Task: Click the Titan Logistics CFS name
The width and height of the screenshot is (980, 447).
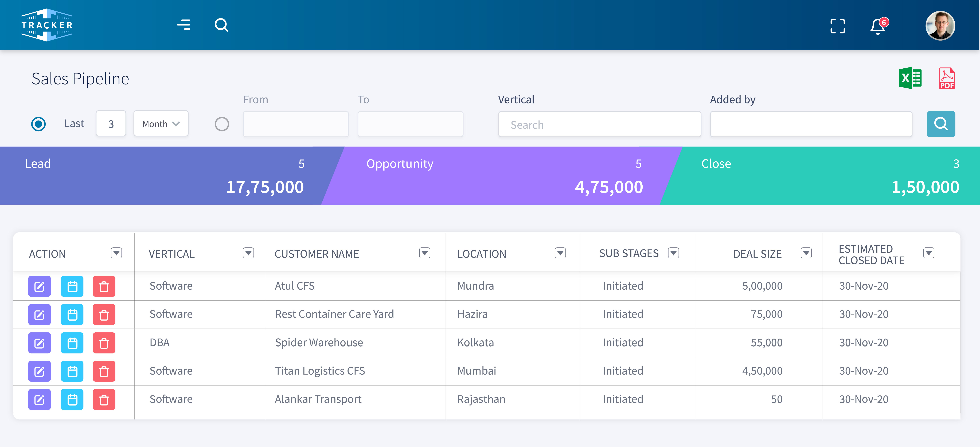Action: click(320, 371)
